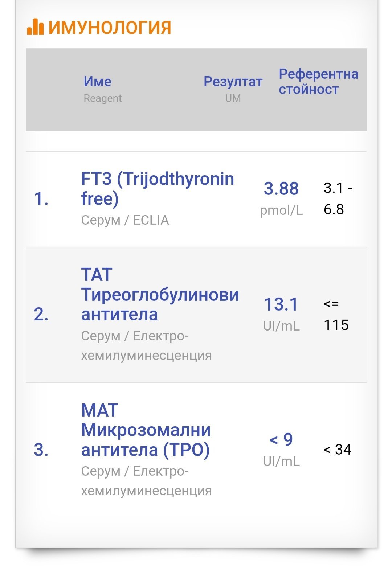The width and height of the screenshot is (392, 570).
Task: Click the UM subheader label
Action: coord(233,98)
